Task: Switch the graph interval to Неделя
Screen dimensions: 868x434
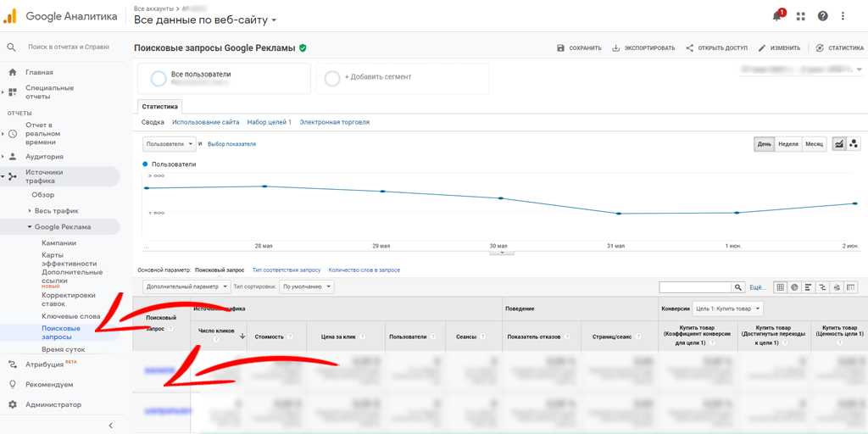Action: click(x=788, y=144)
